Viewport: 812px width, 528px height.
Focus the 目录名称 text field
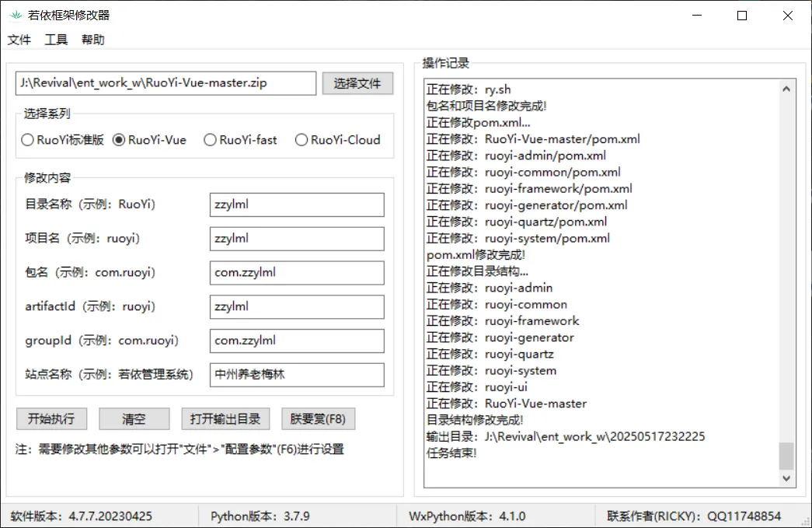click(297, 205)
